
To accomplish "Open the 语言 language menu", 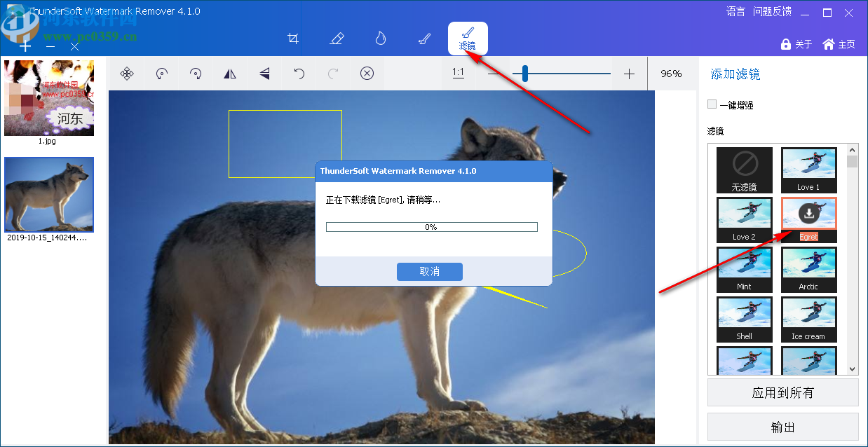I will pyautogui.click(x=735, y=11).
